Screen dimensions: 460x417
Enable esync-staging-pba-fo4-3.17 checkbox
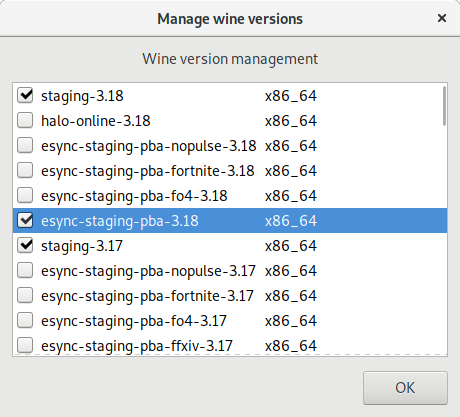[x=25, y=321]
